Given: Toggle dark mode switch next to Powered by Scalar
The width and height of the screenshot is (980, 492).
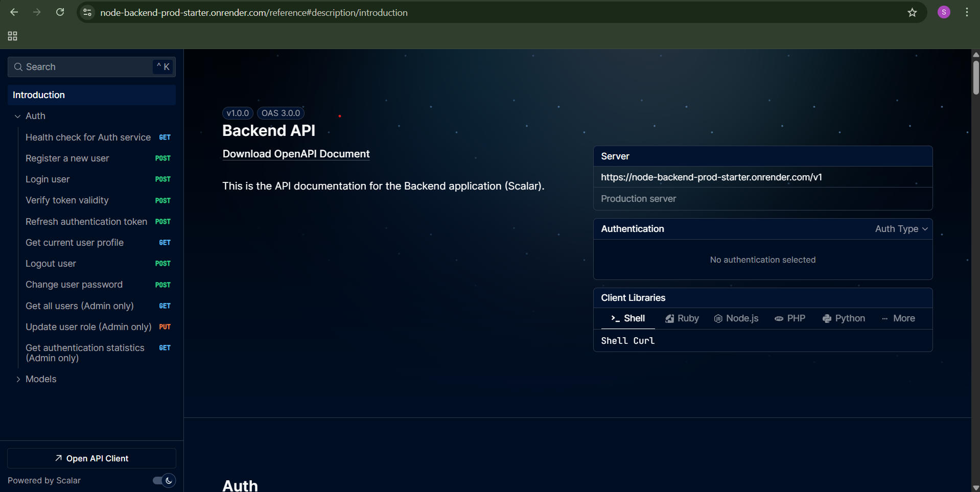Looking at the screenshot, I should 164,480.
